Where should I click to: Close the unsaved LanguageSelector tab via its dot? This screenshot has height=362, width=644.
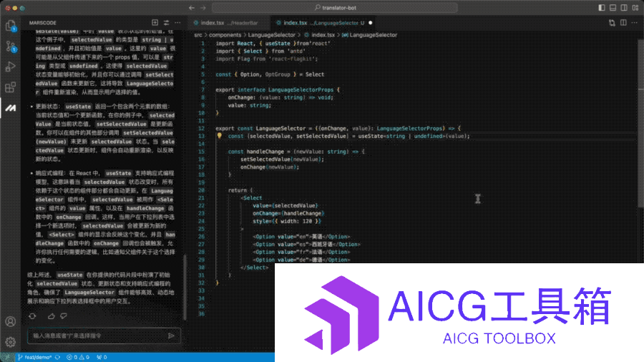pyautogui.click(x=371, y=23)
